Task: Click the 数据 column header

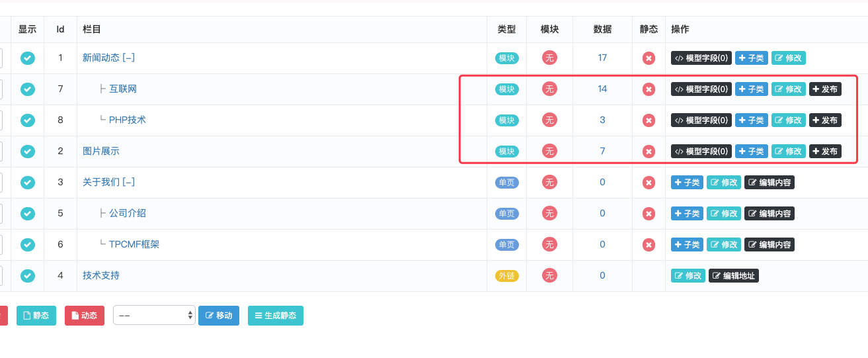Action: coord(602,30)
